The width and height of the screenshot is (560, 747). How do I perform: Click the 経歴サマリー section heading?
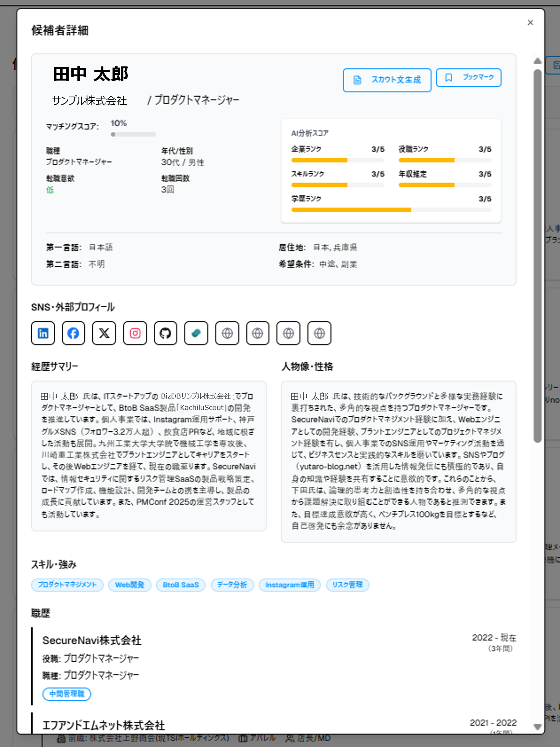[x=55, y=367]
